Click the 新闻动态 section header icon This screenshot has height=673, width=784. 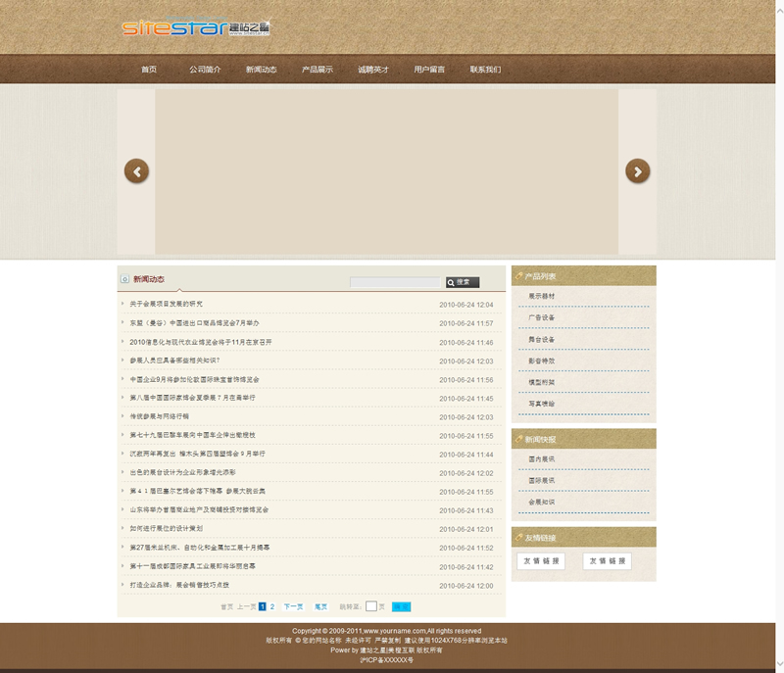click(124, 279)
